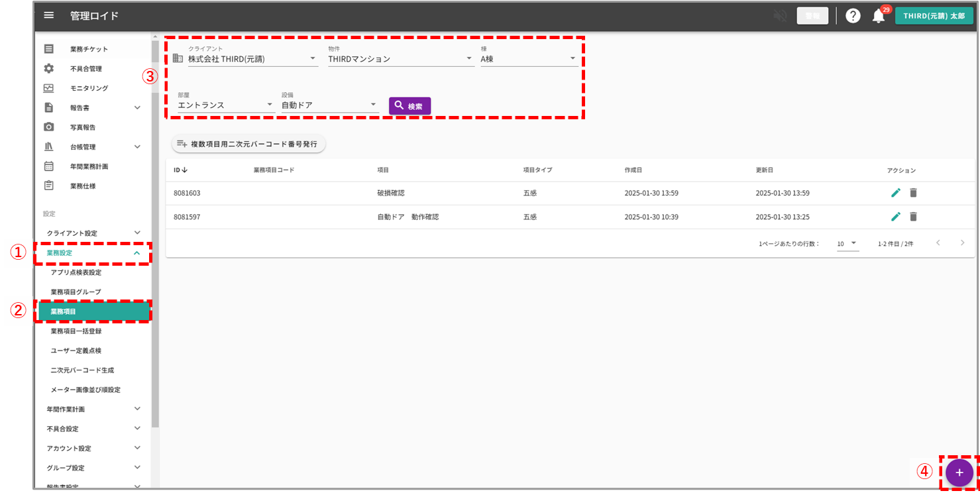Delete item 8081597 using trash icon
The image size is (980, 493).
pyautogui.click(x=913, y=217)
